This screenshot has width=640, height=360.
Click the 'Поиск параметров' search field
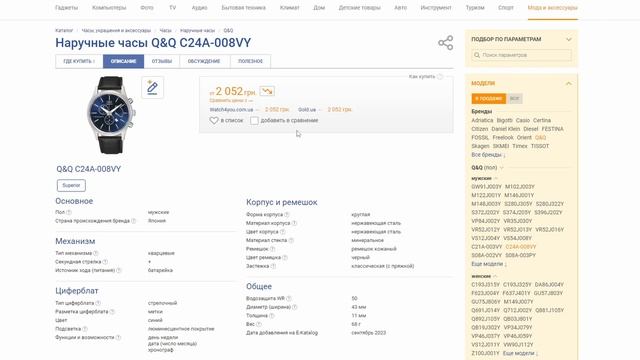pos(522,55)
